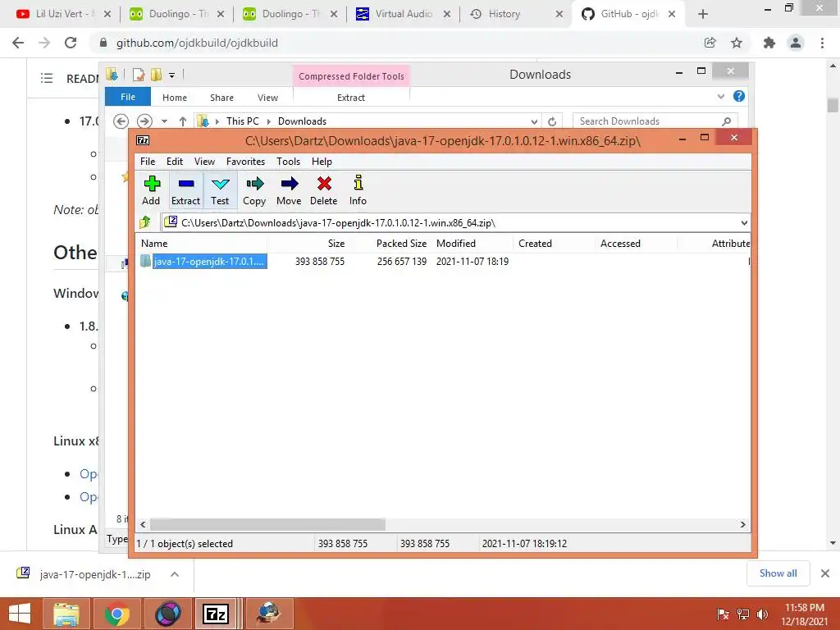Open downloaded java-17-openjdk zip options chevron
The width and height of the screenshot is (840, 630).
(x=174, y=574)
